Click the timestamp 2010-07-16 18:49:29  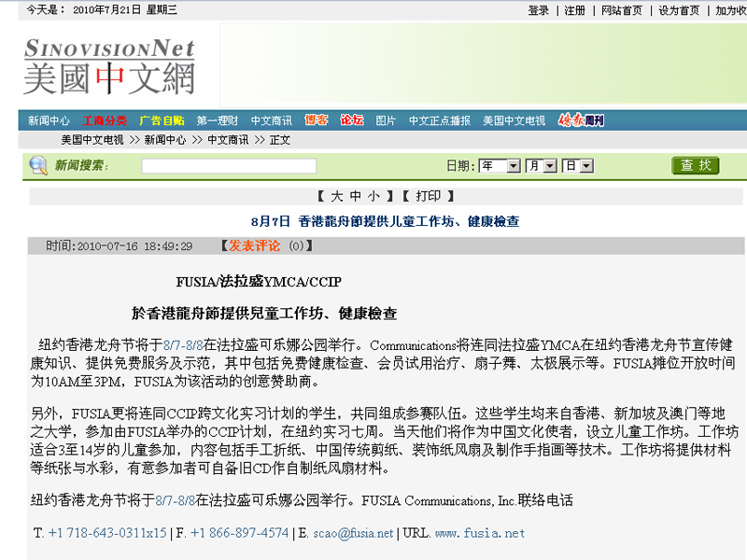134,246
